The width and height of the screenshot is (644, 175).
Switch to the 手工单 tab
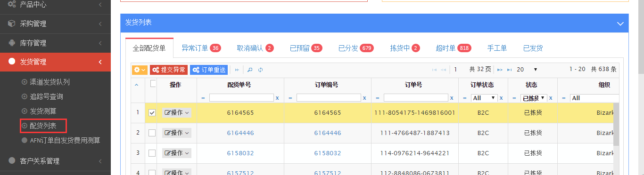coord(497,48)
